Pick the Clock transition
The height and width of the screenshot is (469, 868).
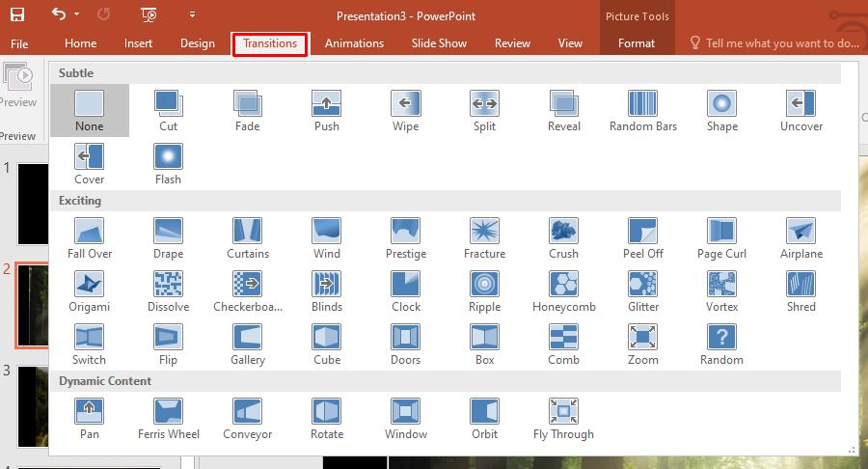click(406, 291)
